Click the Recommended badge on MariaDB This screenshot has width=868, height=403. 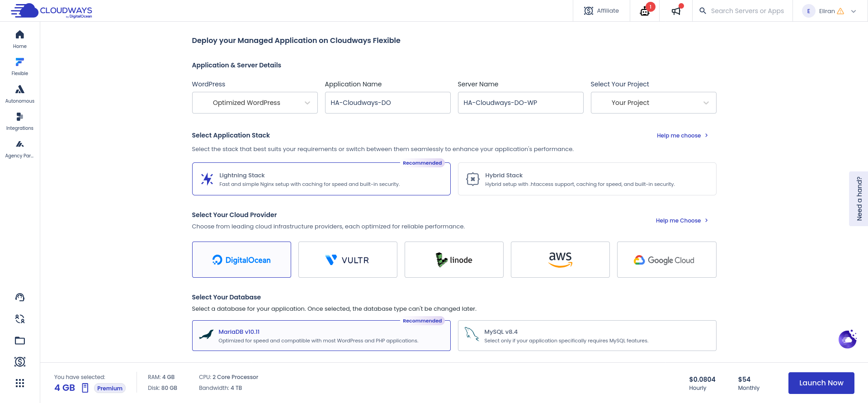(422, 321)
